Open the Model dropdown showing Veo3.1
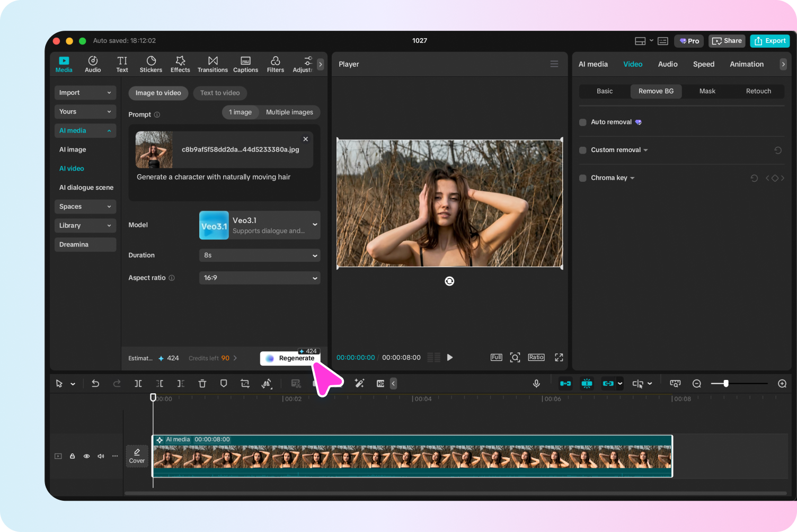The height and width of the screenshot is (532, 797). coord(259,225)
